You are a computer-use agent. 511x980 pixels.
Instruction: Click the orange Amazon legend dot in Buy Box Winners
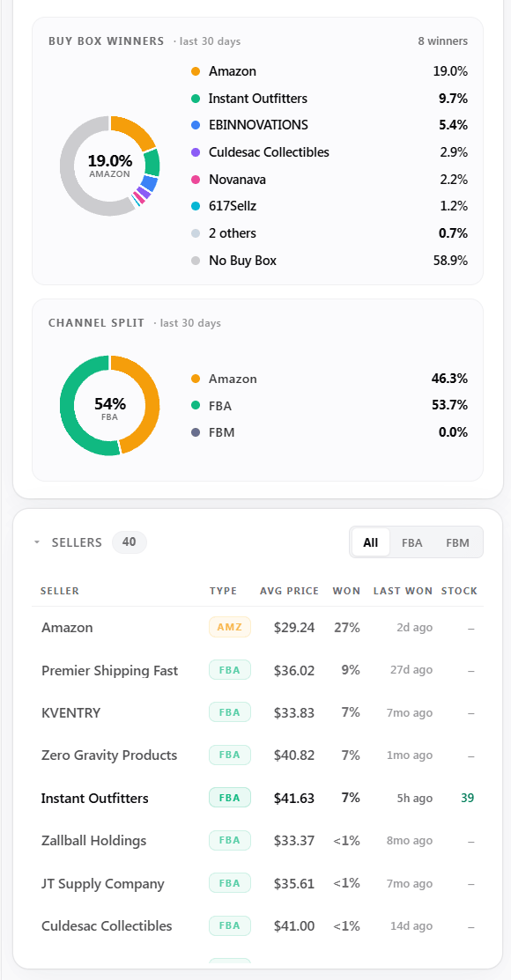point(196,71)
